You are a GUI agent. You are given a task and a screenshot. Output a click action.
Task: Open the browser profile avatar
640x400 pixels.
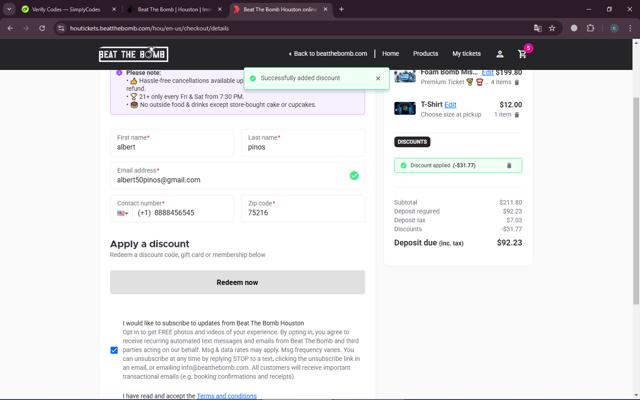[x=614, y=28]
